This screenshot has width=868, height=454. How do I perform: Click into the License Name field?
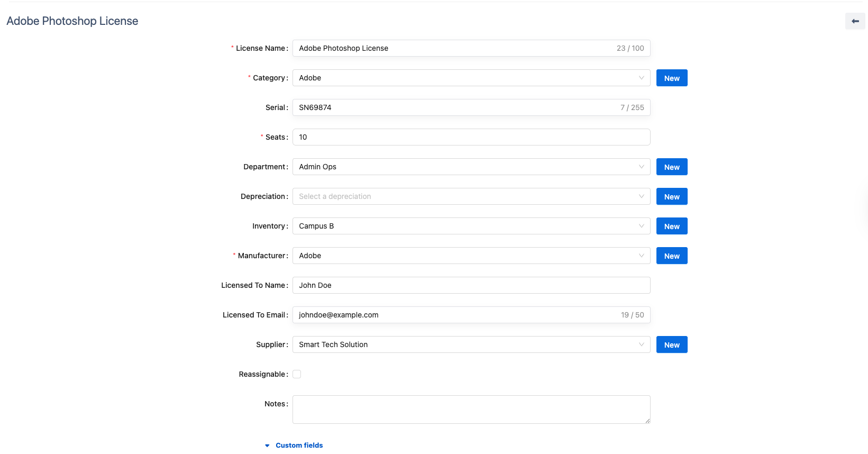tap(455, 48)
